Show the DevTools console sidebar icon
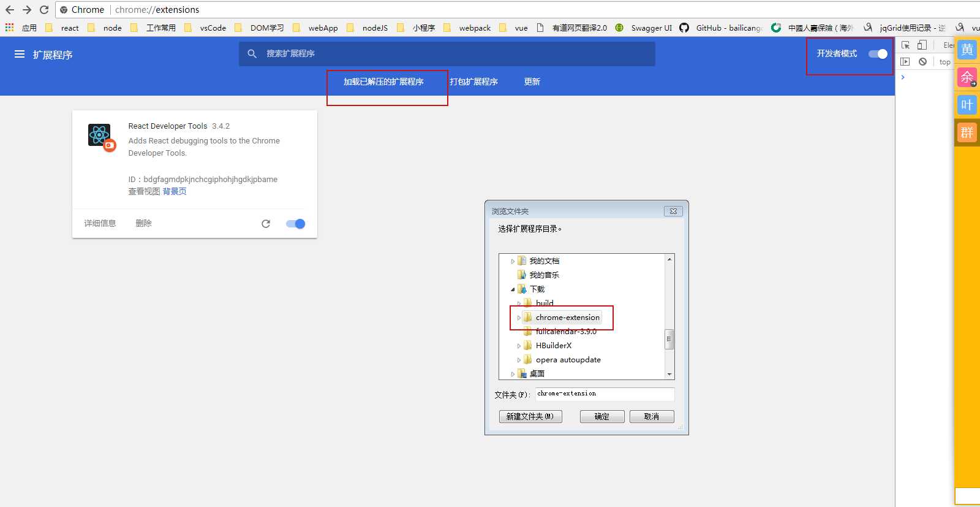This screenshot has height=507, width=980. coord(905,61)
